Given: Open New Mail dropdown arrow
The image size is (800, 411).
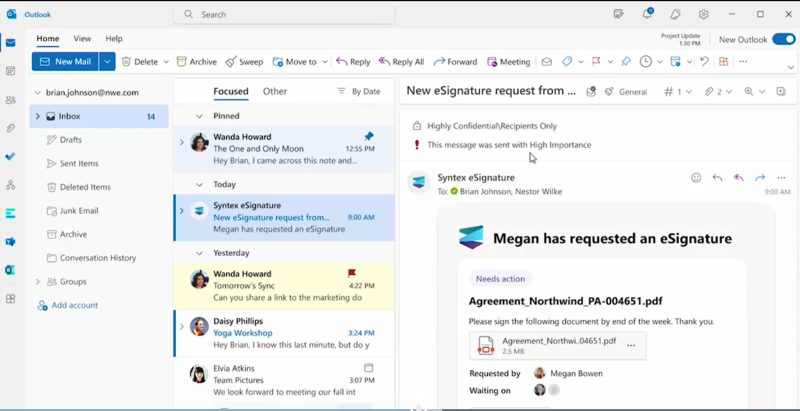Looking at the screenshot, I should tap(107, 62).
